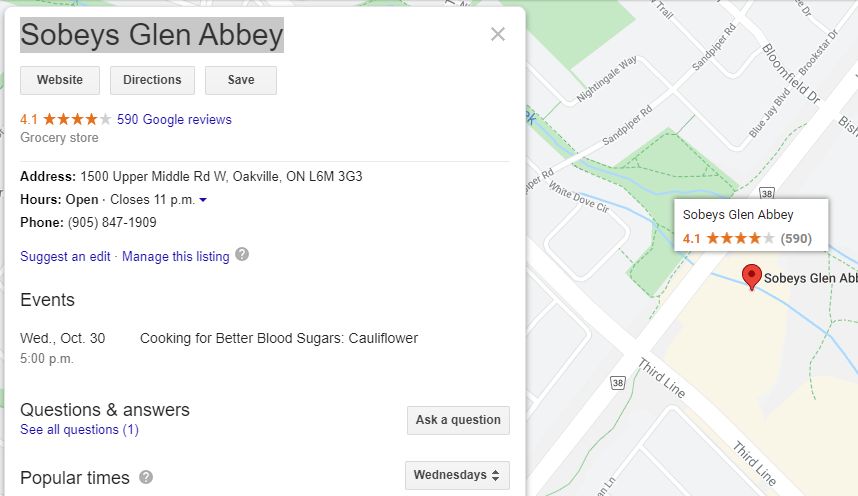Click the red map pin marker
The image size is (858, 496).
(751, 276)
